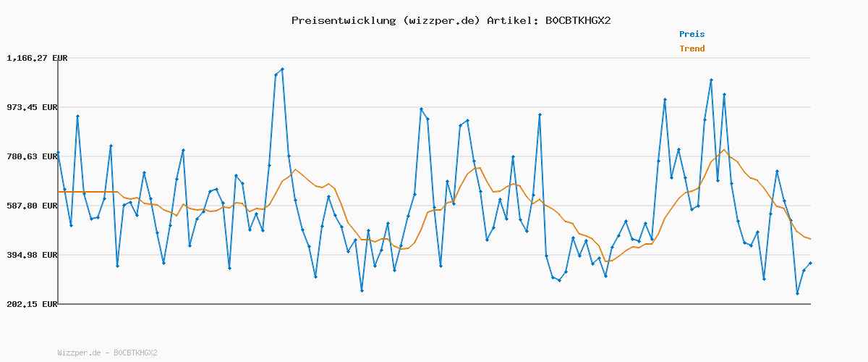
Task: Click the highest peak of the blue price line
Action: [282, 69]
